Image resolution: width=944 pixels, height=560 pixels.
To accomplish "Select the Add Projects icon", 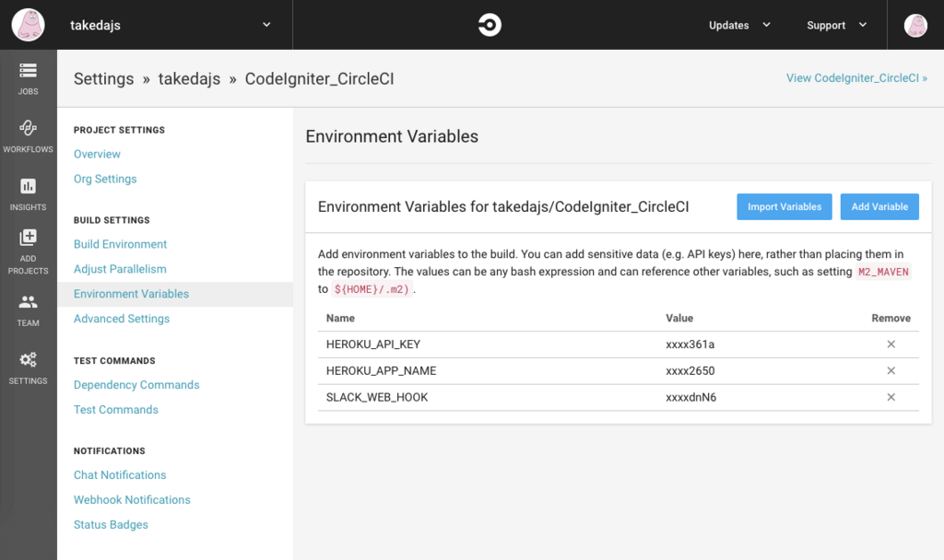I will pos(28,238).
